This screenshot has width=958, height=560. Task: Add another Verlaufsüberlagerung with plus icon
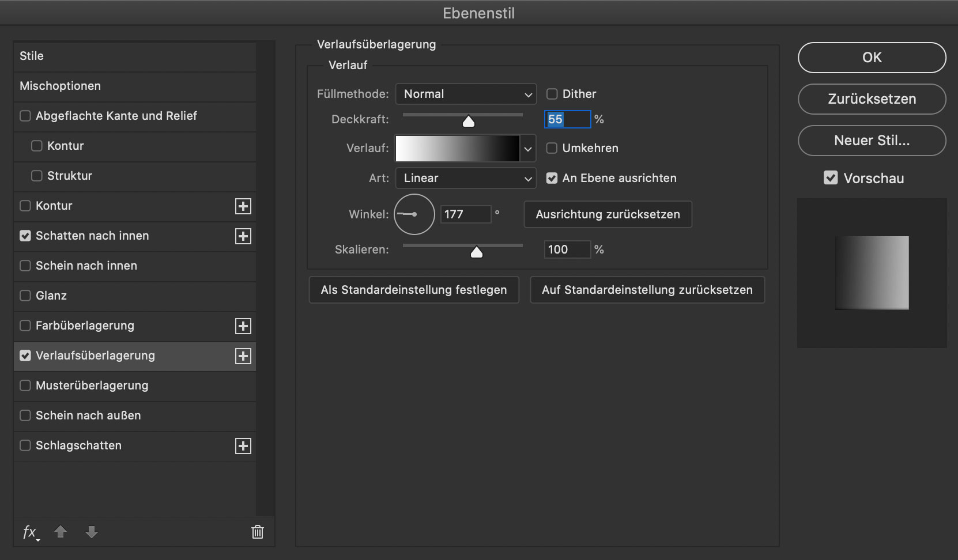[x=243, y=356]
